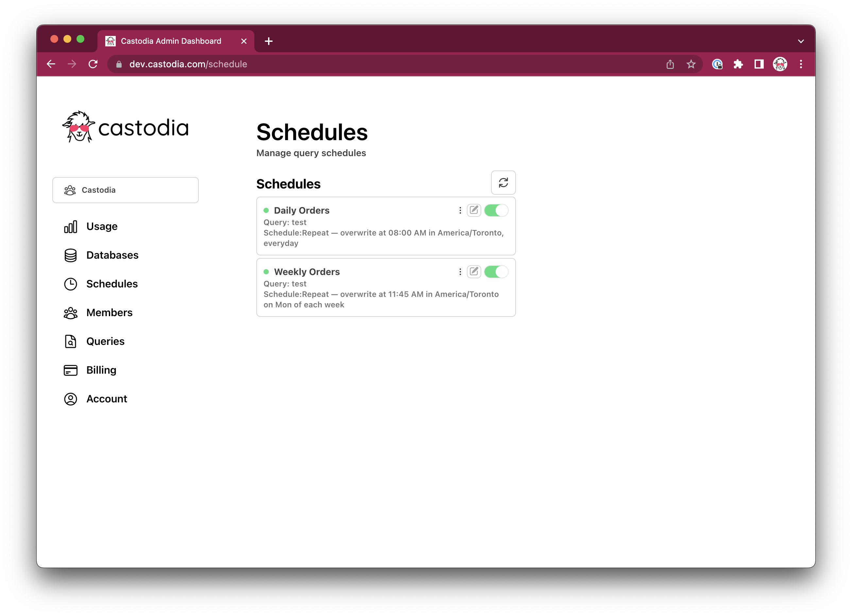Click the Billing credit card icon

point(71,370)
